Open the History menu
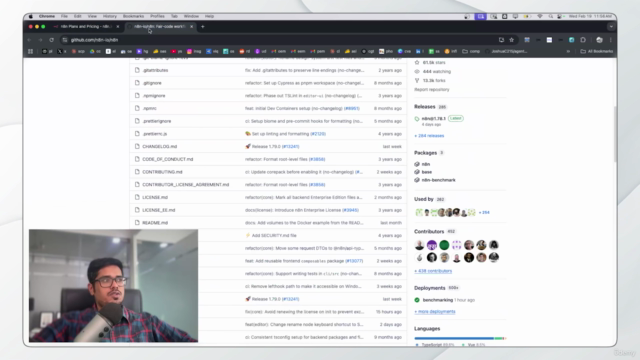 [x=109, y=16]
